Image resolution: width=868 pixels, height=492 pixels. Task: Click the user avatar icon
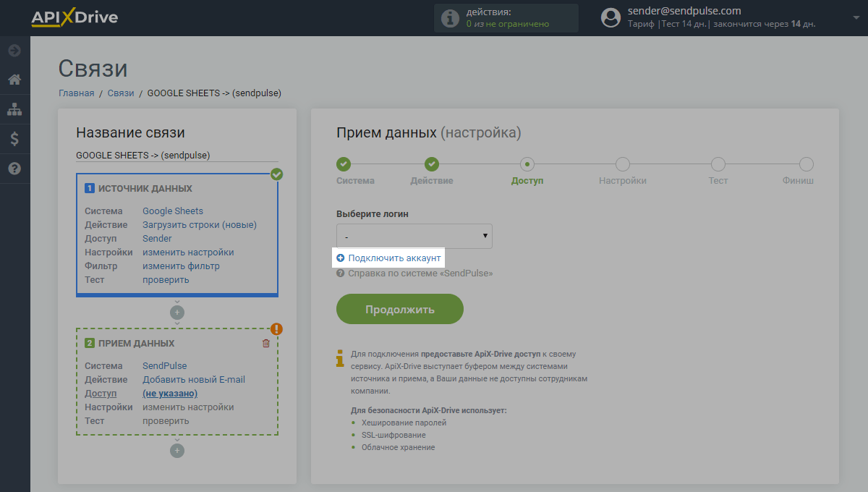(611, 17)
